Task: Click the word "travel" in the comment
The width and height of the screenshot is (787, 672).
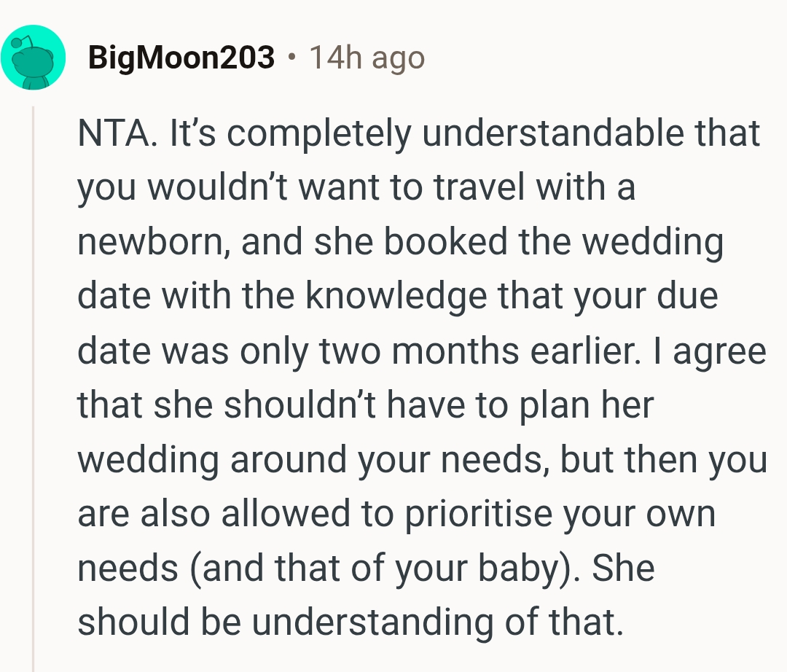Action: pyautogui.click(x=482, y=188)
